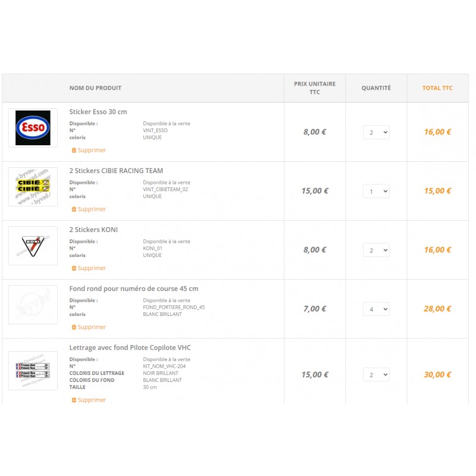Open Lettrage avec fond Pilote Copilote VHC
Image resolution: width=476 pixels, height=476 pixels.
[130, 347]
